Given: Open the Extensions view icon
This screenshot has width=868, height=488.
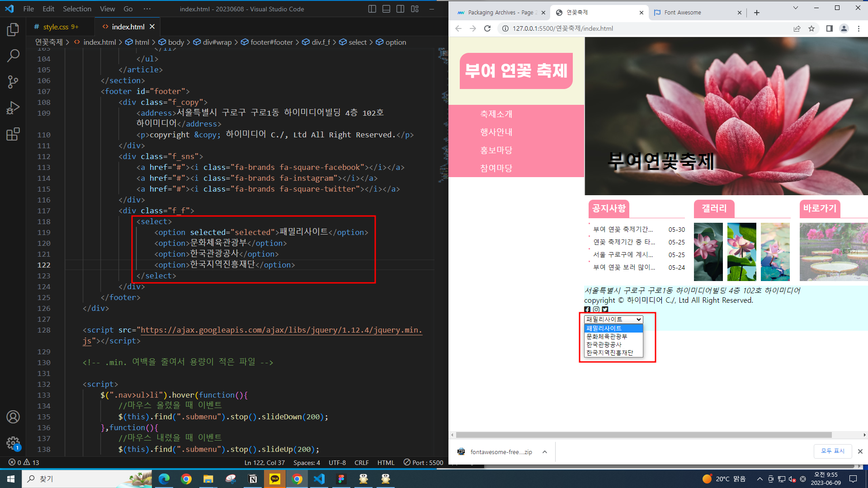Looking at the screenshot, I should [x=13, y=134].
